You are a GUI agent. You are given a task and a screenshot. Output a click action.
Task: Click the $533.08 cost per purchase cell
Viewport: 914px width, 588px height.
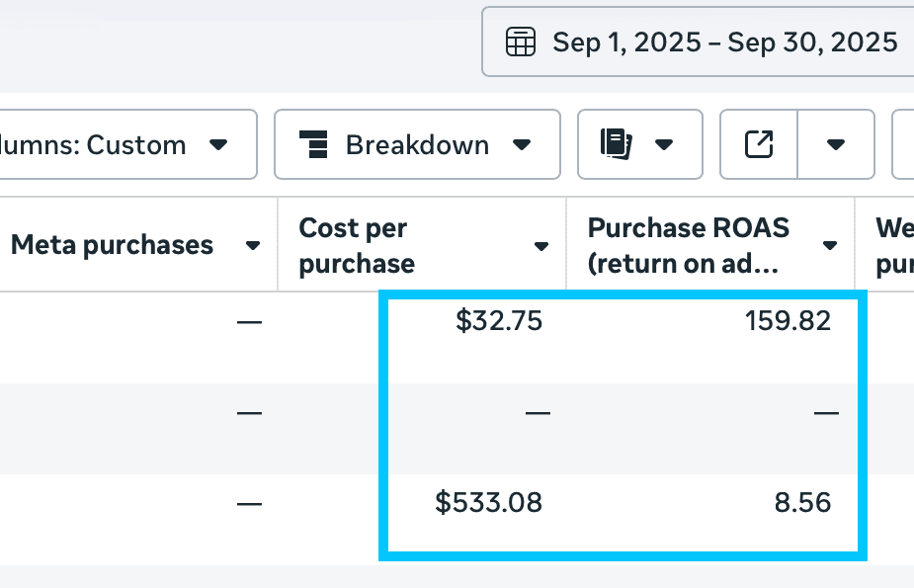[488, 503]
